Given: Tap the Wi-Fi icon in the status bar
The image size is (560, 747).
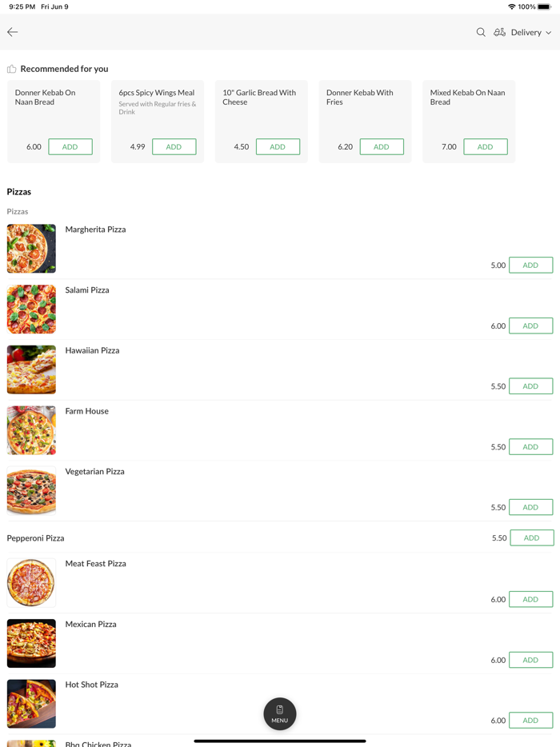Looking at the screenshot, I should pyautogui.click(x=512, y=6).
